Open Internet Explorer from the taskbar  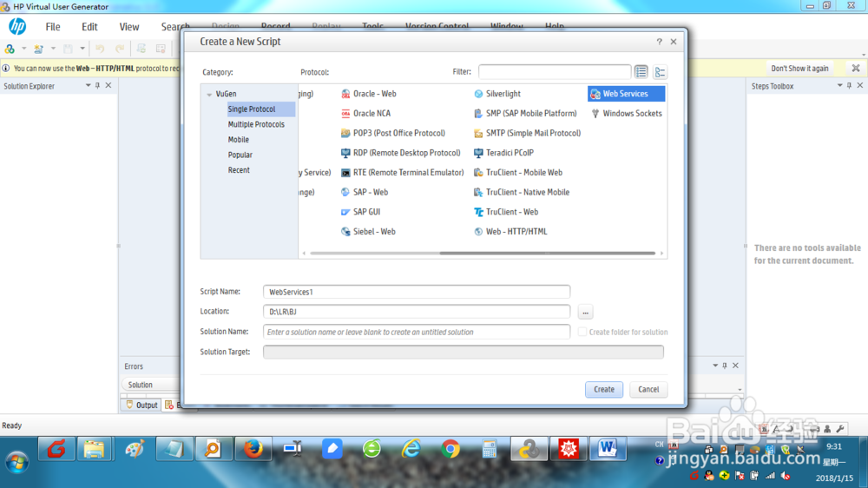[x=411, y=449]
